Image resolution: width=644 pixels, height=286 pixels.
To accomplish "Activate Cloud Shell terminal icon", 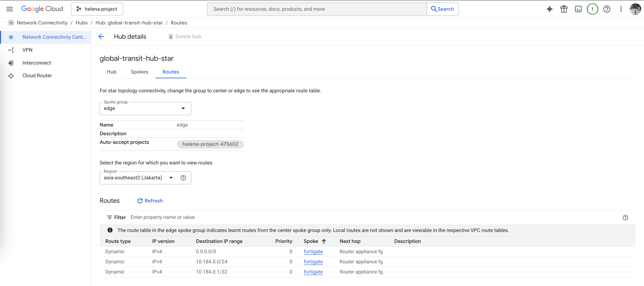I will coord(578,9).
